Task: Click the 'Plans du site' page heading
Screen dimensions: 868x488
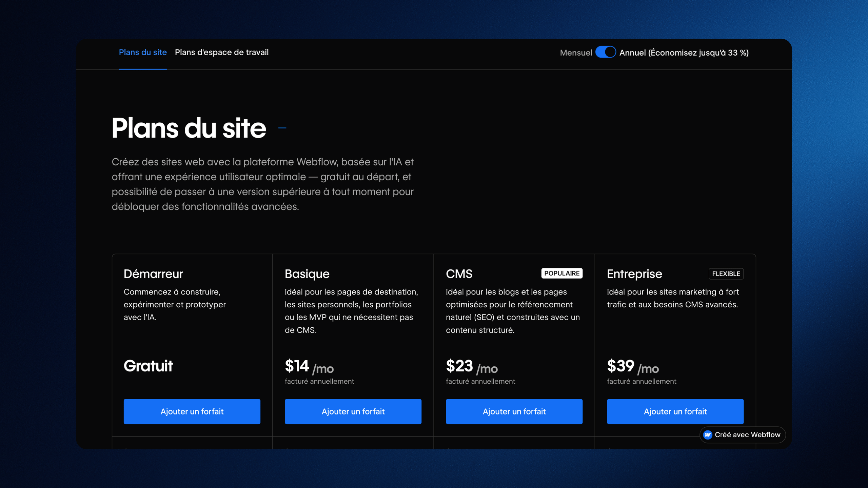Action: 189,128
